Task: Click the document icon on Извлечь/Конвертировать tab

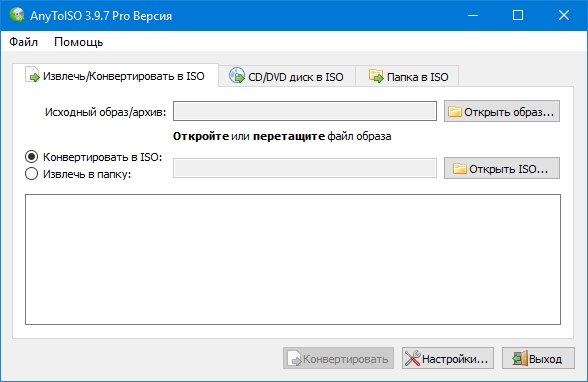Action: tap(32, 74)
